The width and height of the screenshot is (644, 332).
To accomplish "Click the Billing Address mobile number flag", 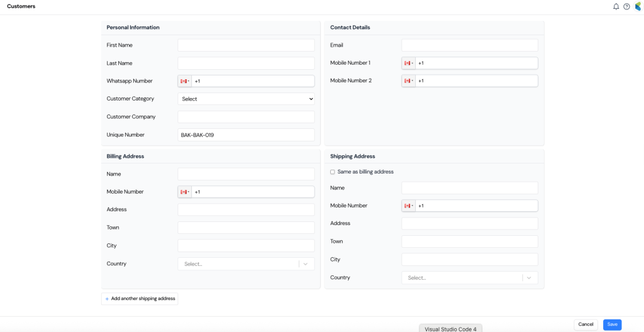I will click(x=184, y=192).
